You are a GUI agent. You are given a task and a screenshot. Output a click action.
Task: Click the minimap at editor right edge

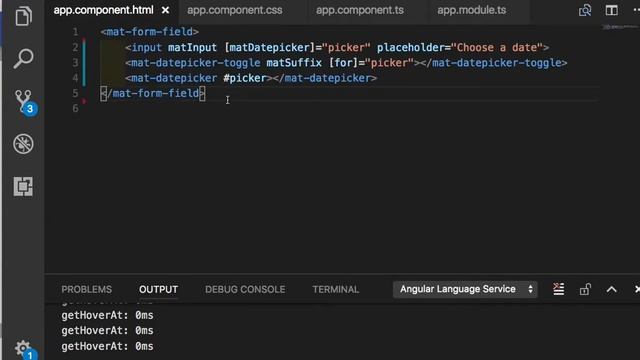pyautogui.click(x=620, y=27)
